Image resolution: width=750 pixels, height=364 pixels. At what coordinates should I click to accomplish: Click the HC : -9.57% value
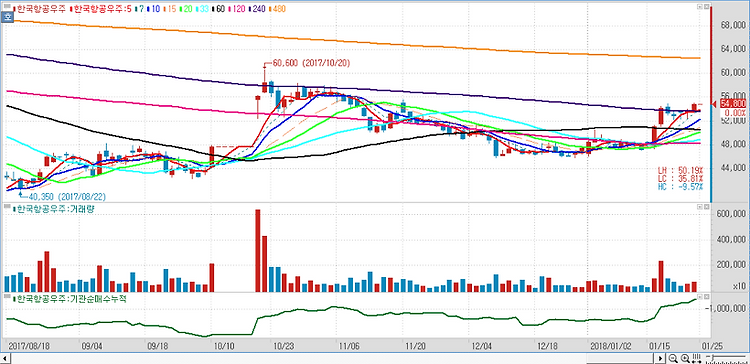click(681, 186)
